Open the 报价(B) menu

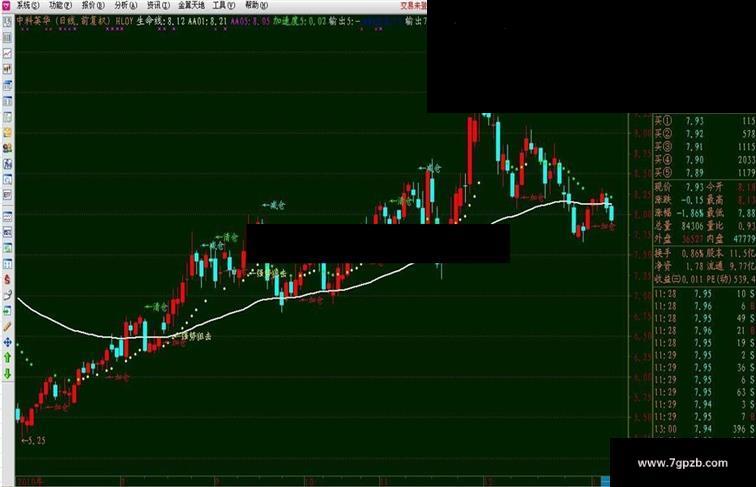(x=93, y=5)
